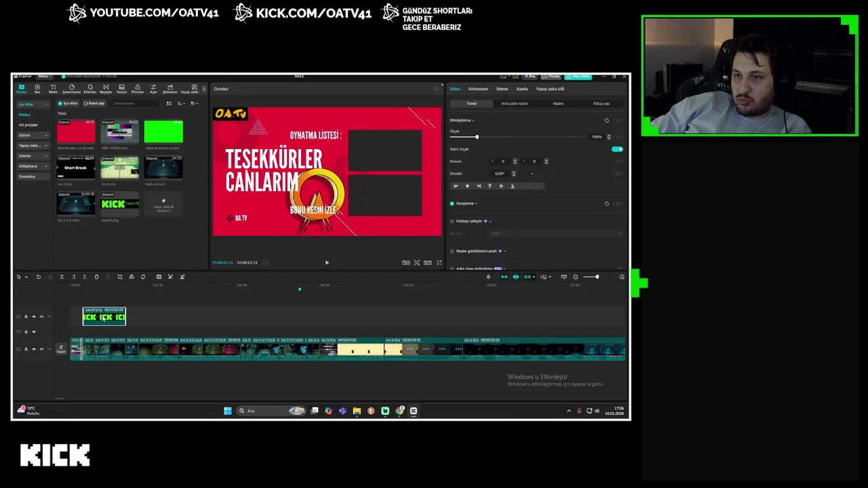This screenshot has width=868, height=488.
Task: Click the Kayıt yap record button
Action: [94, 104]
